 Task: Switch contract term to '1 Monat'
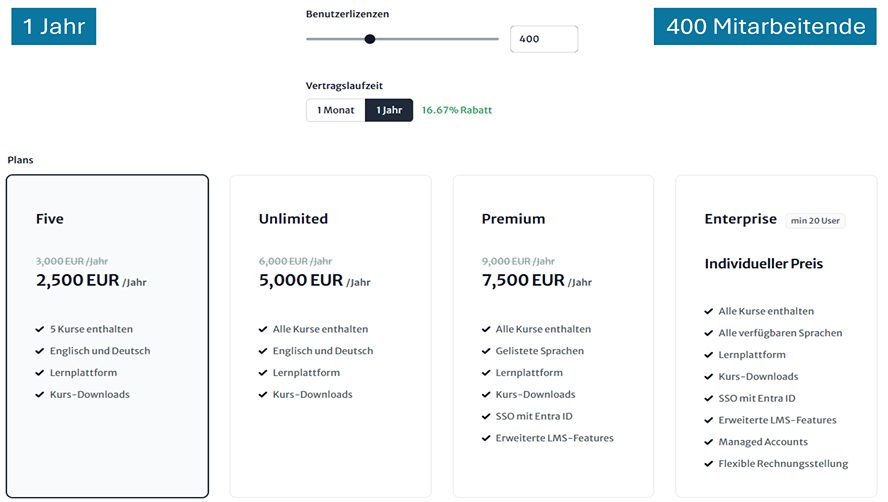(x=335, y=110)
